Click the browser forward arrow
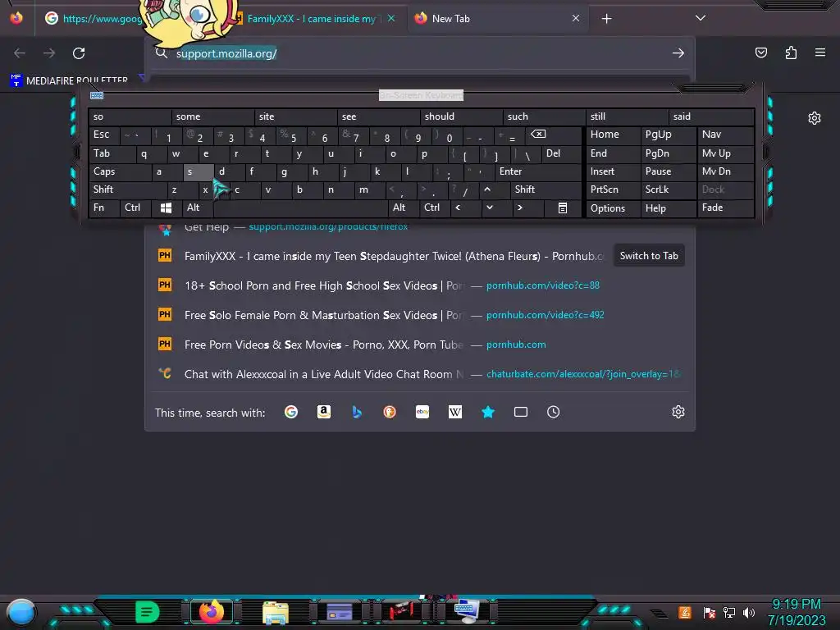The height and width of the screenshot is (630, 840). 49,53
